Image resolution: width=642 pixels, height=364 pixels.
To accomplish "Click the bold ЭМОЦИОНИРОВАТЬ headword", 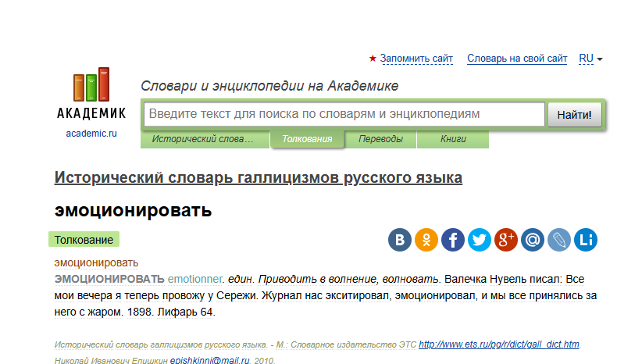I will (109, 279).
